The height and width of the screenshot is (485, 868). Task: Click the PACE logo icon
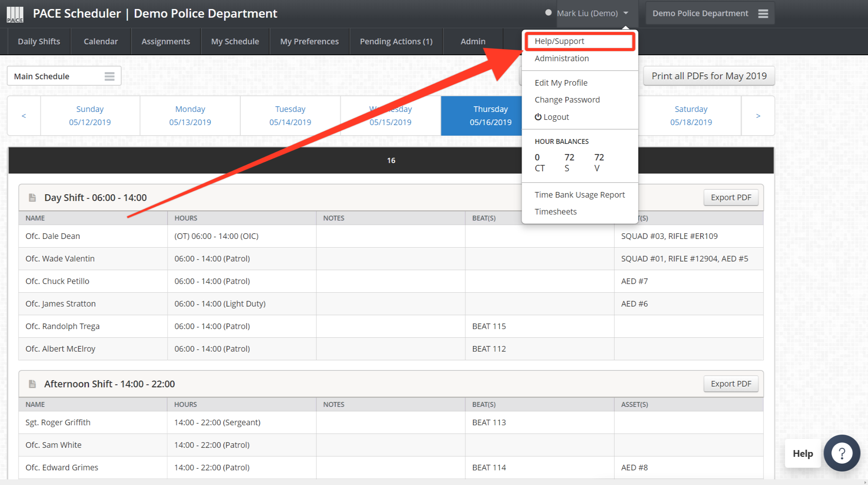15,14
